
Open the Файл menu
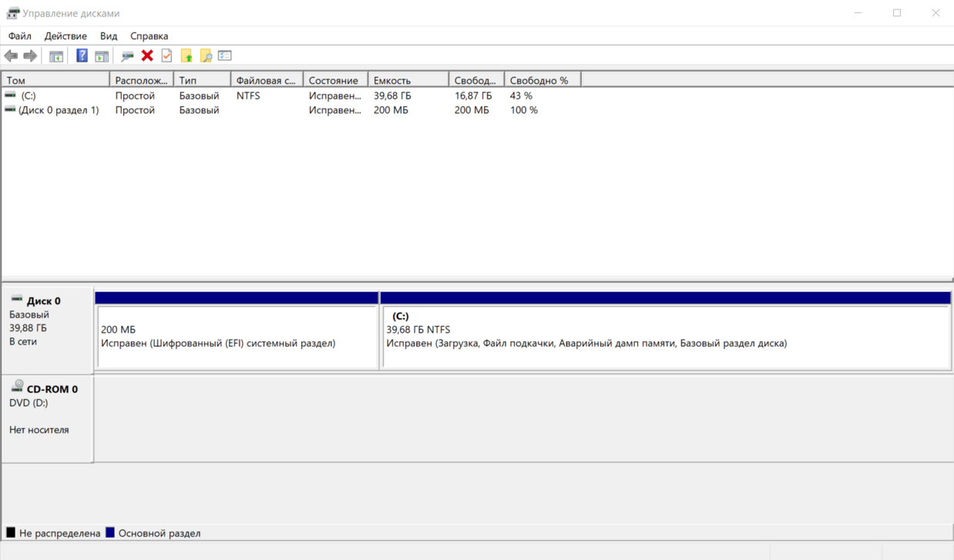coord(20,36)
